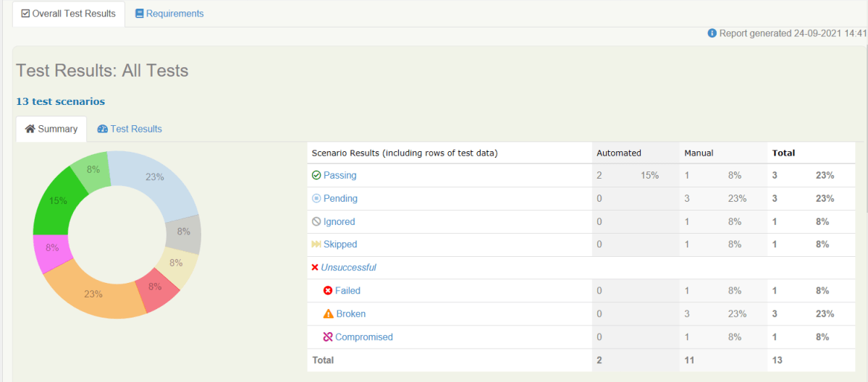Open the Passing scenarios link
The width and height of the screenshot is (868, 382).
[x=340, y=175]
